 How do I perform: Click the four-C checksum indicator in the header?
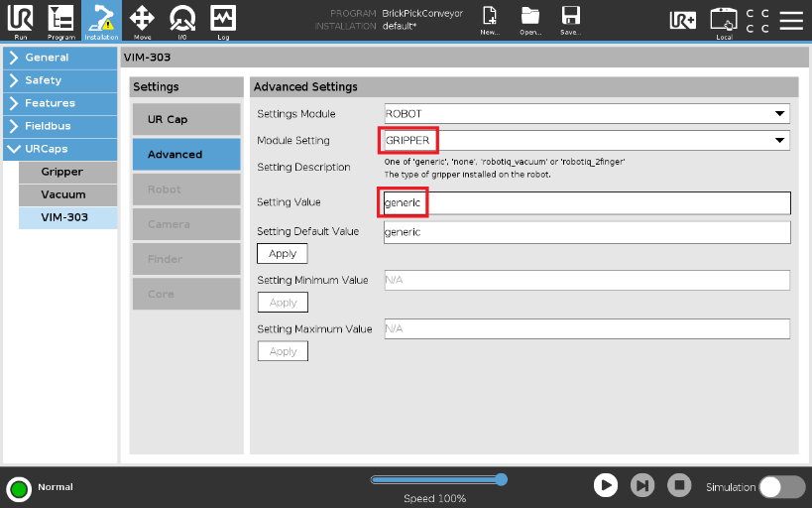pos(757,21)
